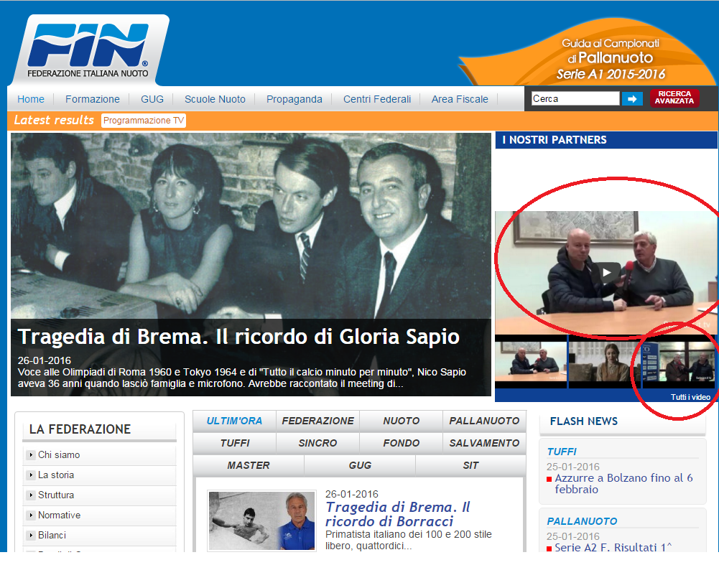Viewport: 719px width, 588px height.
Task: Open PALLANUOTO flash news category
Action: (x=582, y=521)
